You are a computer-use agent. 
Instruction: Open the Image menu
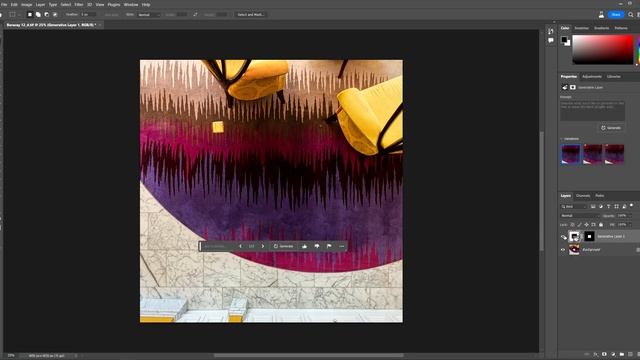pyautogui.click(x=27, y=4)
